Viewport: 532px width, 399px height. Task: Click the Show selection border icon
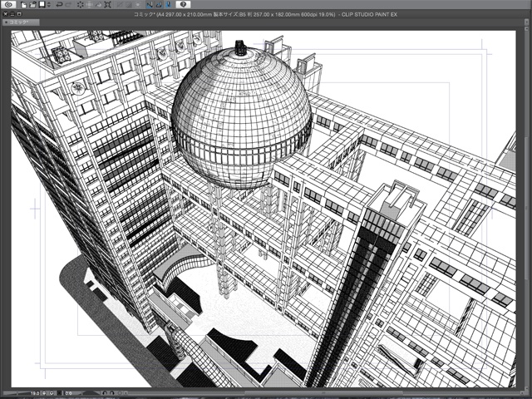pos(138,4)
